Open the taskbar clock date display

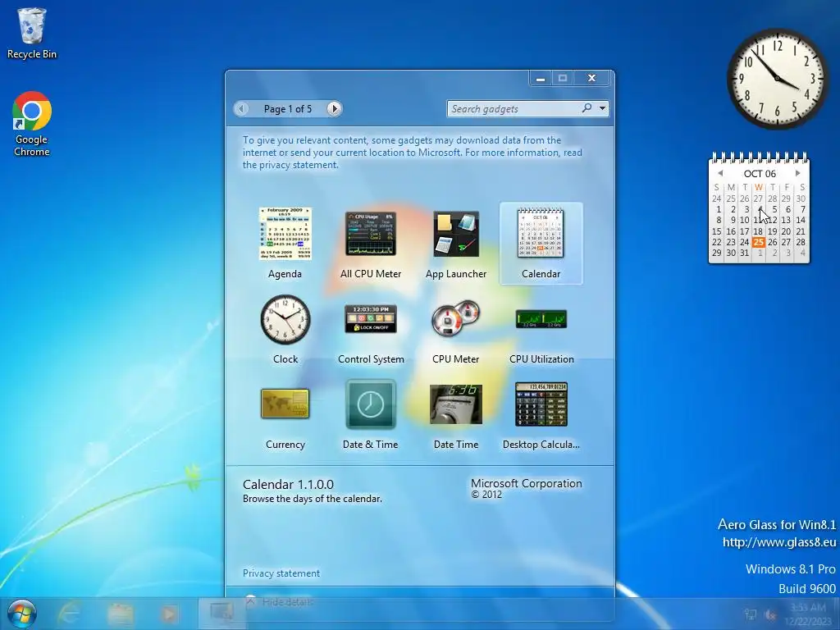click(808, 614)
